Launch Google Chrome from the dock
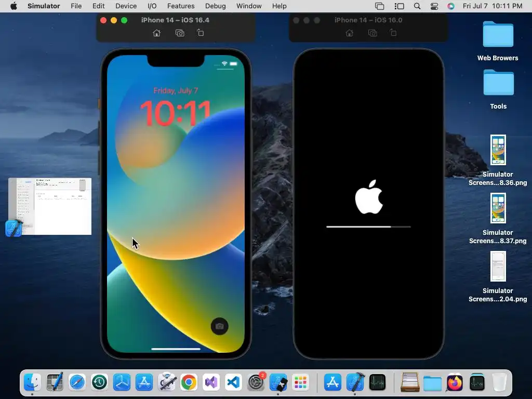The height and width of the screenshot is (399, 532). [x=189, y=382]
